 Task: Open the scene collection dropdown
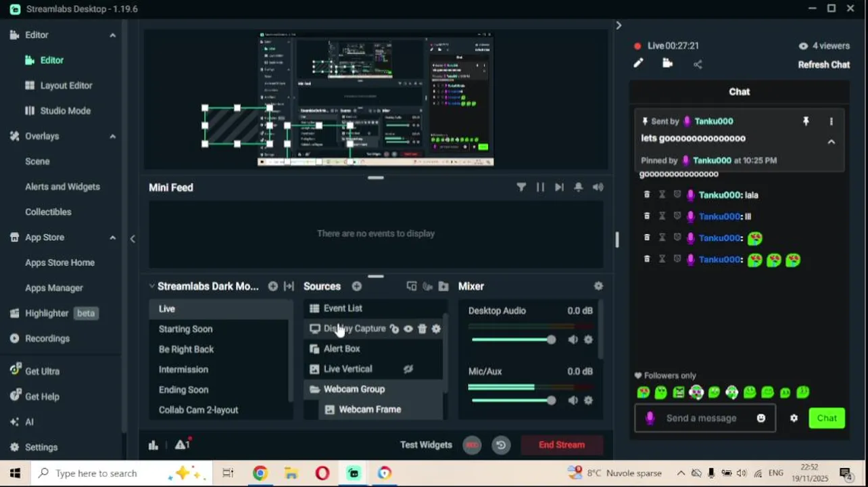tap(203, 286)
